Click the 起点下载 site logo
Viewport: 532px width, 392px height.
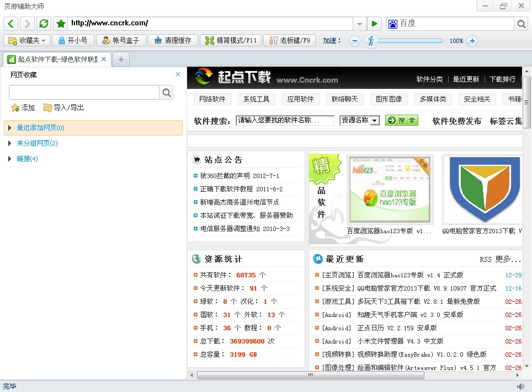267,77
